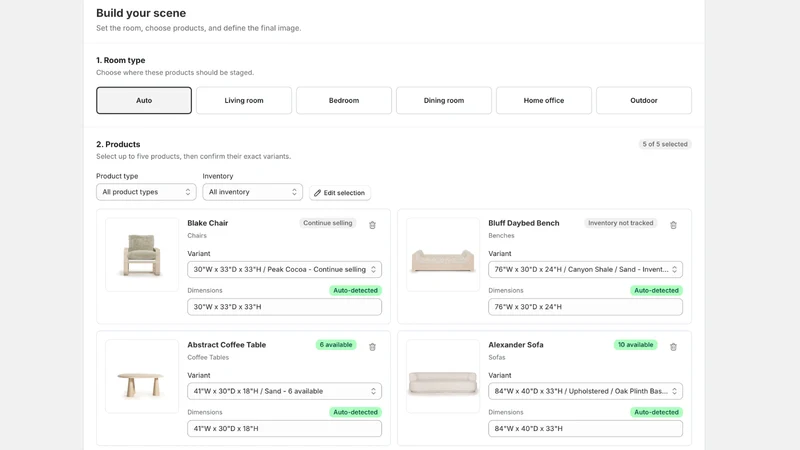Viewport: 800px width, 450px height.
Task: Click the 'Inventory not tracked' badge
Action: pyautogui.click(x=620, y=223)
